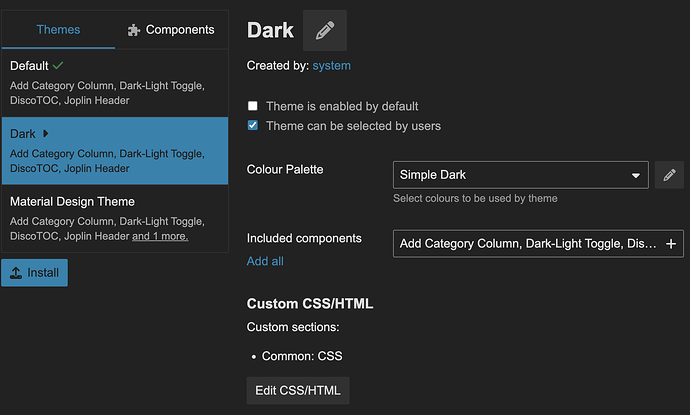Click the puzzle piece Components icon

pyautogui.click(x=133, y=30)
